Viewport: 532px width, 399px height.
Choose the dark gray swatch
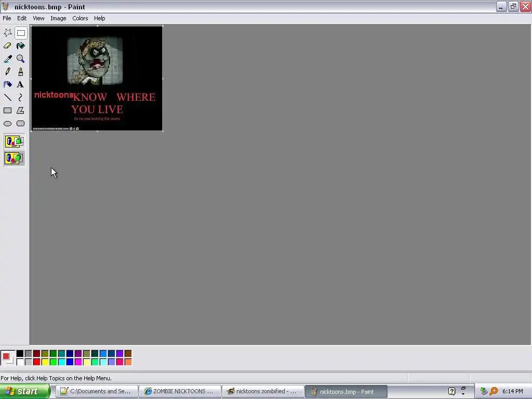tap(28, 354)
